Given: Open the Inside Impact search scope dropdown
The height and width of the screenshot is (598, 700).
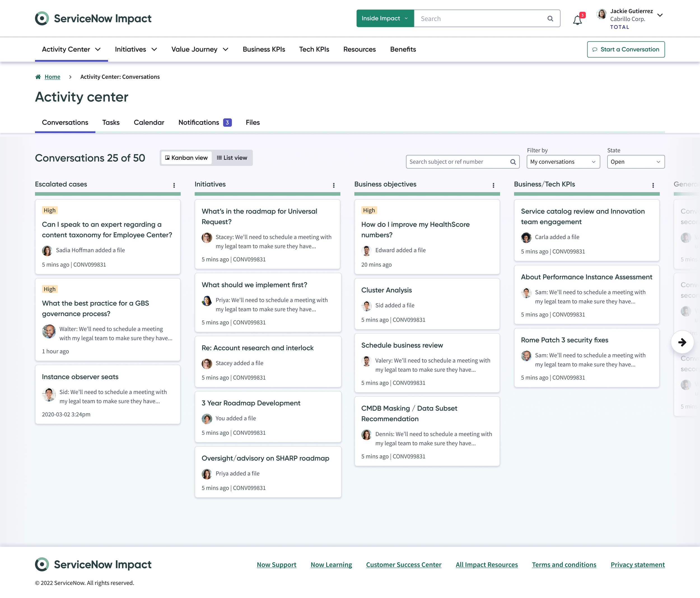Looking at the screenshot, I should click(x=385, y=18).
